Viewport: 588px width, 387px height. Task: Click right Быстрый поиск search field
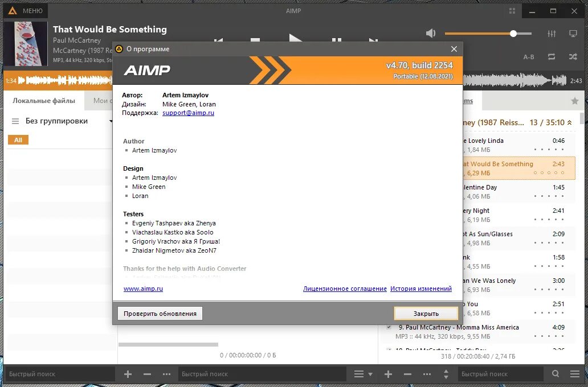click(500, 374)
